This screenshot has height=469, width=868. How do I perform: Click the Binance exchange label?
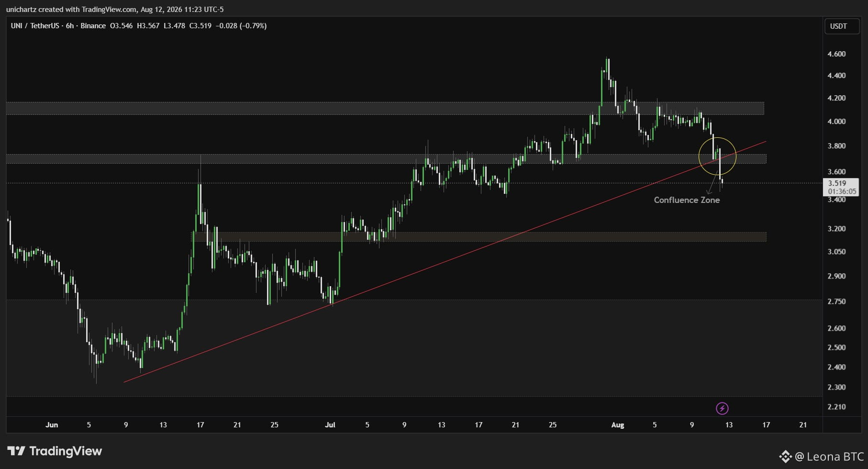[x=93, y=26]
